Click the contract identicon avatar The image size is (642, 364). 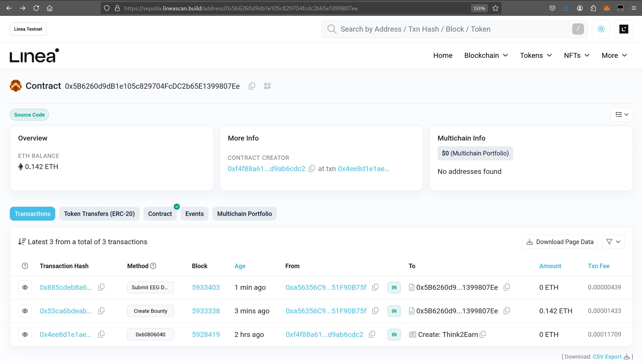pos(16,86)
